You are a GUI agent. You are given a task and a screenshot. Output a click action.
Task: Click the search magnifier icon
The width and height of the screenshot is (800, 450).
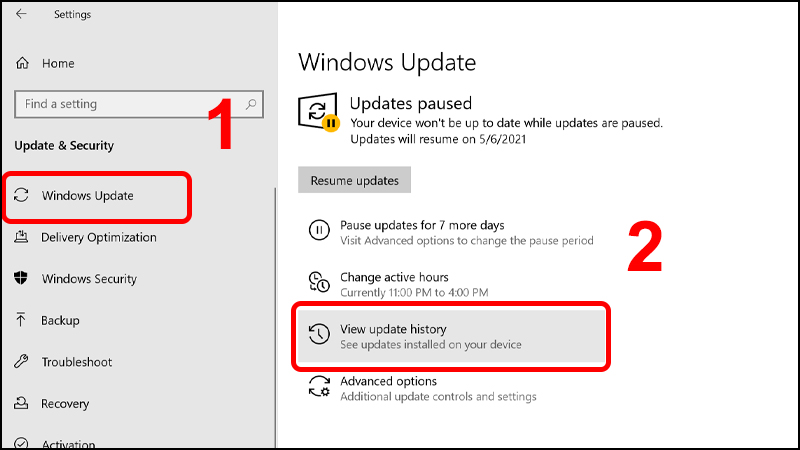tap(251, 104)
